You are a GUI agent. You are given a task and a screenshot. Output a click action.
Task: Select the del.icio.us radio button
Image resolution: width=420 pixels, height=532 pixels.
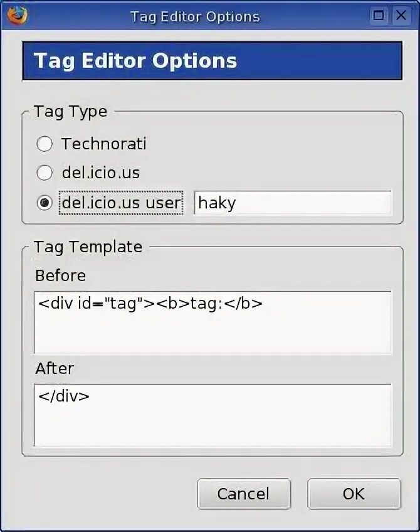[x=45, y=173]
